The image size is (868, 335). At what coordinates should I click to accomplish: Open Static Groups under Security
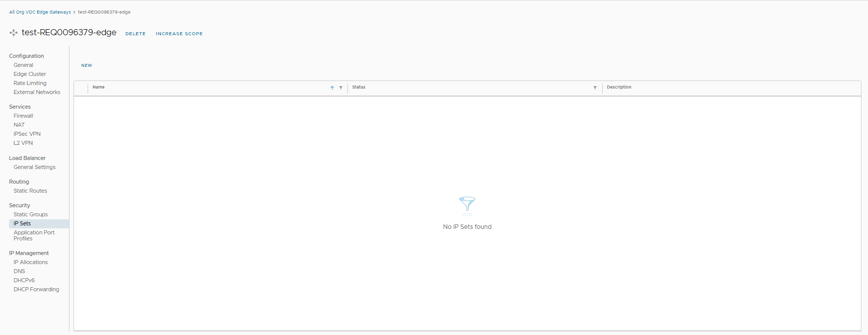pos(31,214)
